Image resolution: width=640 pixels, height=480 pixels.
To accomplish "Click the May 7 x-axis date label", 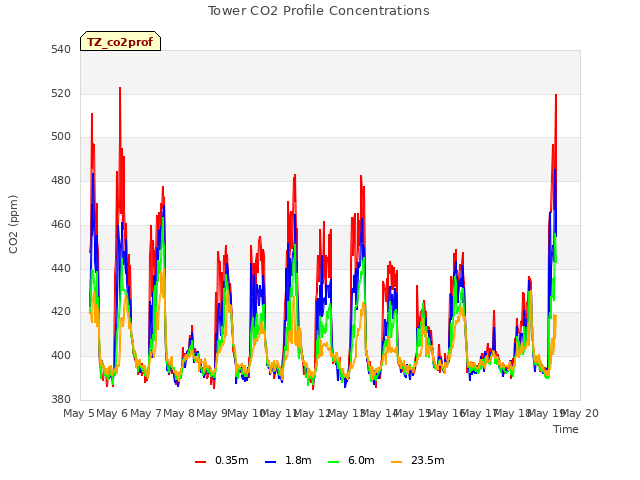I will pos(146,413).
